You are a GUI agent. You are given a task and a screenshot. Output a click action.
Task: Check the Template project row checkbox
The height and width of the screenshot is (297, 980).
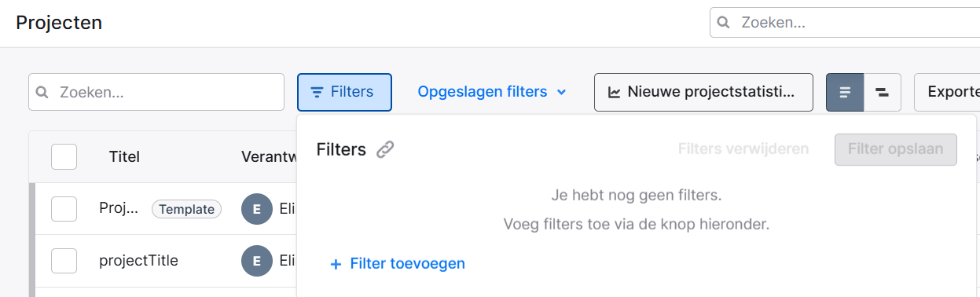click(x=64, y=209)
